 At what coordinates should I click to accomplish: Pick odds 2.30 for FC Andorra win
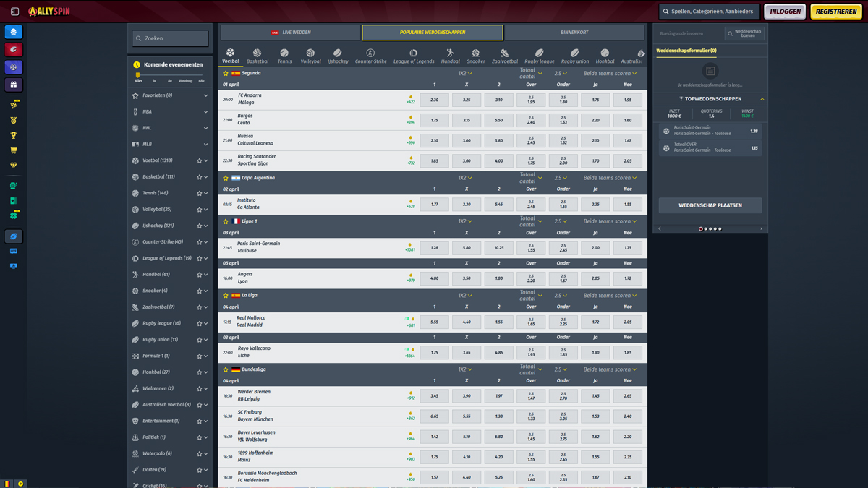(434, 100)
